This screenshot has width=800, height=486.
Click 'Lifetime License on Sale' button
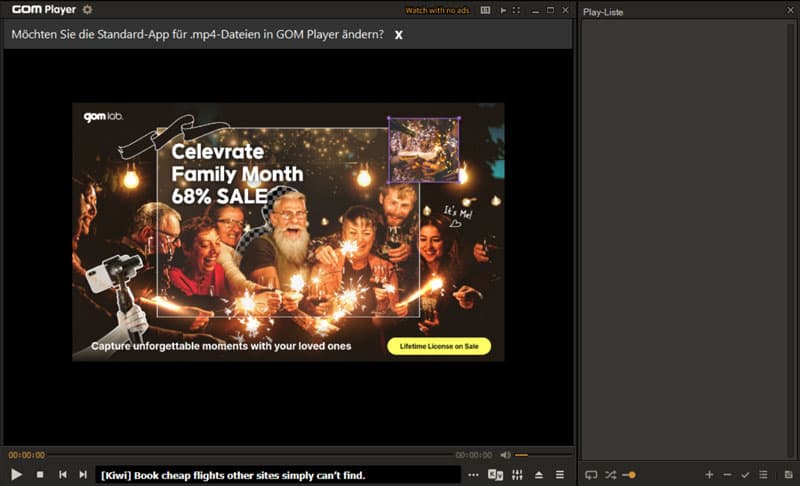[439, 346]
